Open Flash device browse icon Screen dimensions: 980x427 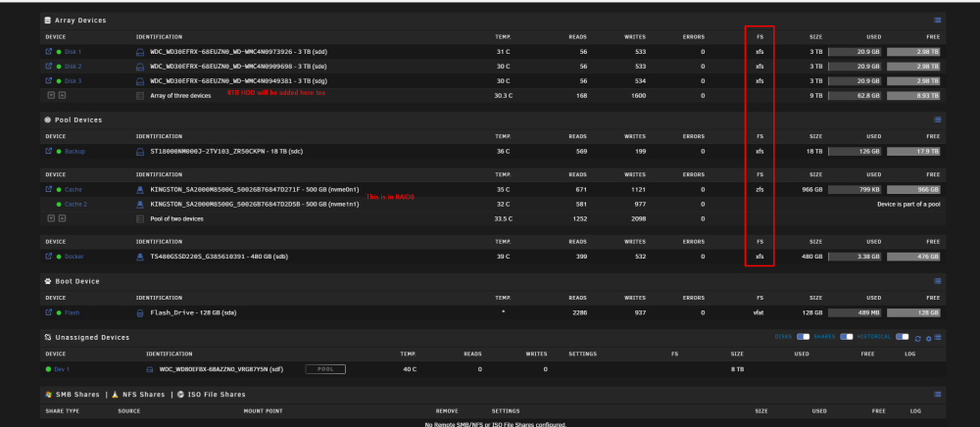49,312
